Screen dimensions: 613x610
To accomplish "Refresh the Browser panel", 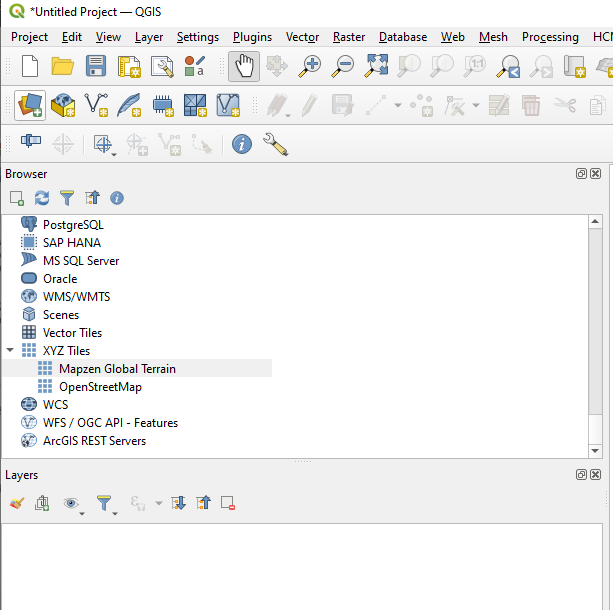I will point(42,198).
